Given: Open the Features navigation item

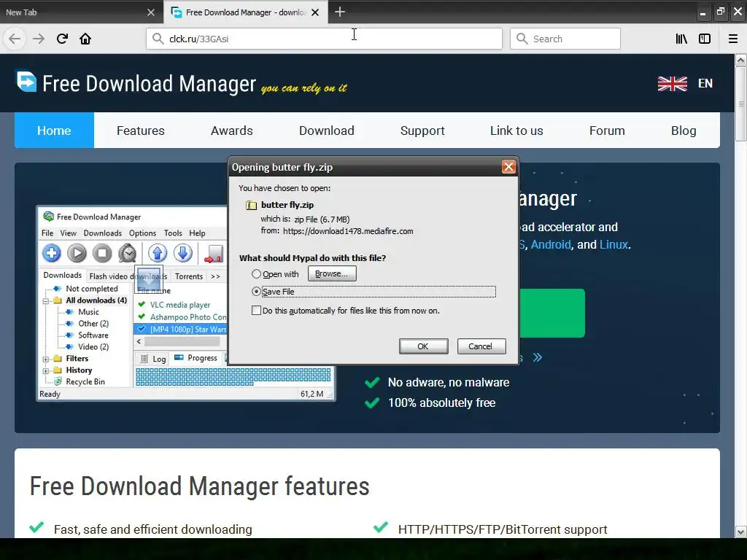Looking at the screenshot, I should click(141, 131).
